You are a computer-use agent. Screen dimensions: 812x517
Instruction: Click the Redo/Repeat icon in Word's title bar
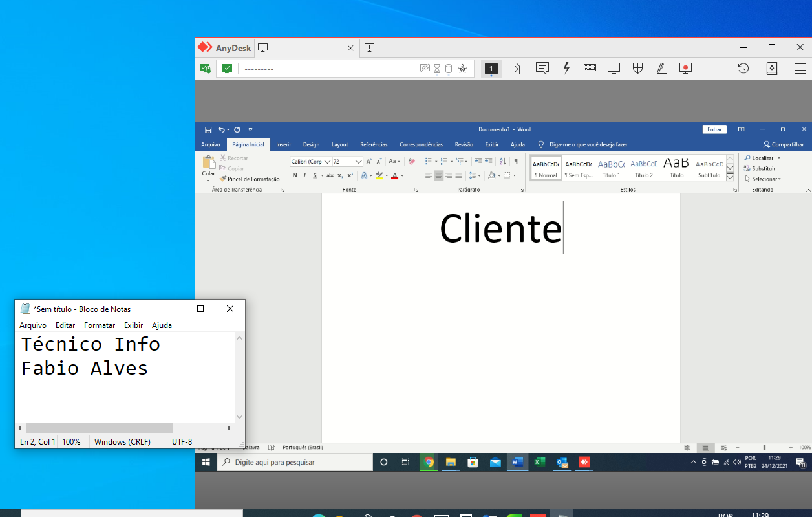click(237, 129)
